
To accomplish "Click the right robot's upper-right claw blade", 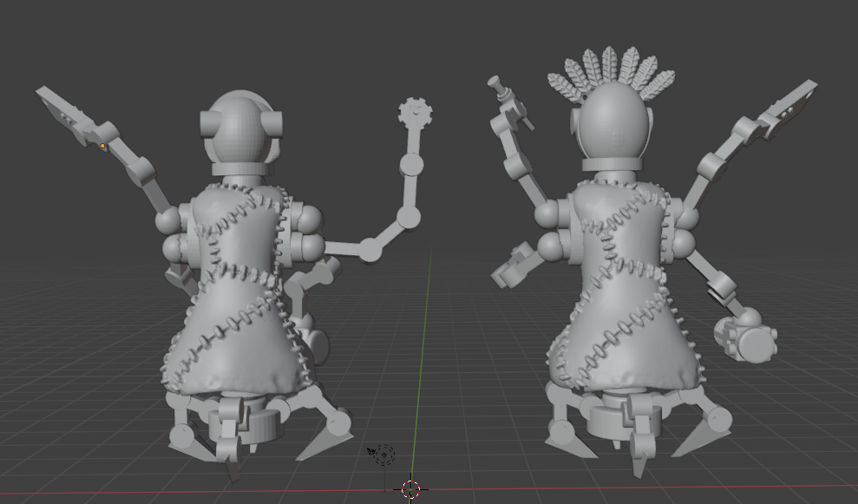I will (x=788, y=103).
